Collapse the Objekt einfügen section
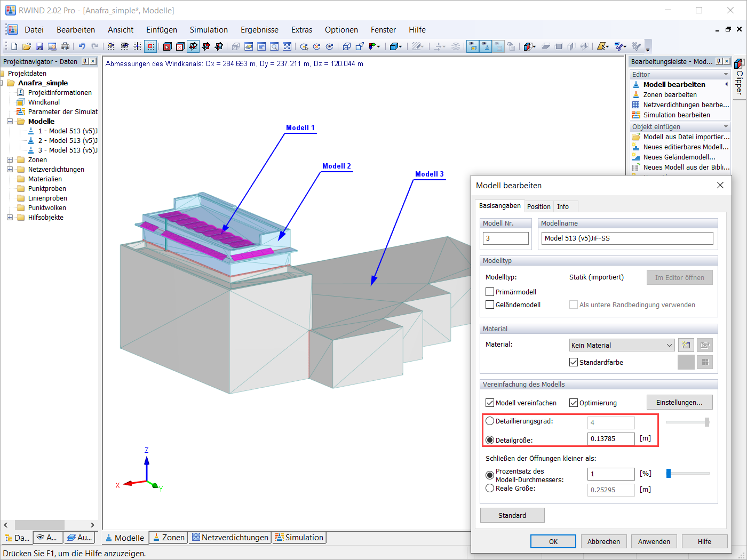Screen dimensions: 747x560 pos(726,126)
